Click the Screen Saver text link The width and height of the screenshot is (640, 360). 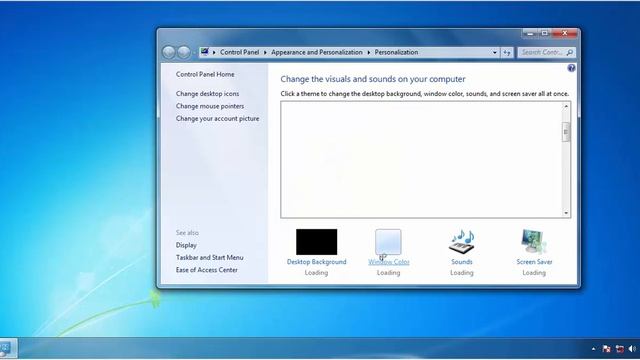[534, 262]
